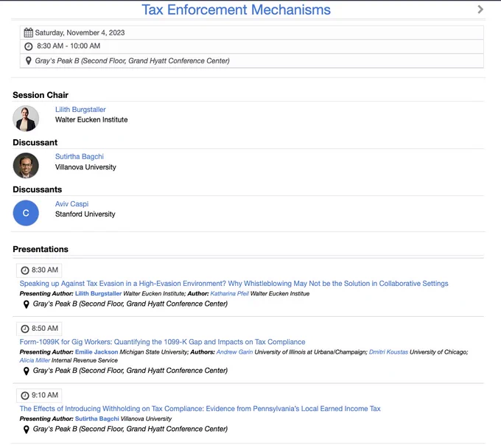
Task: Click the clock icon next to 8:50 AM
Action: pyautogui.click(x=25, y=329)
